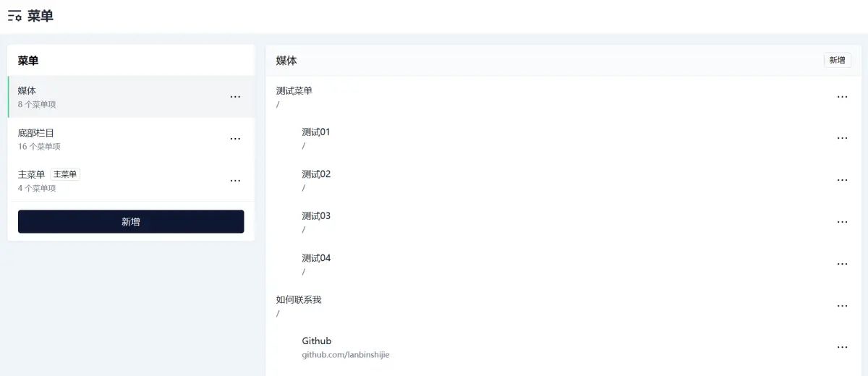The width and height of the screenshot is (868, 376).
Task: Select the 底部栏目 menu
Action: coord(131,139)
